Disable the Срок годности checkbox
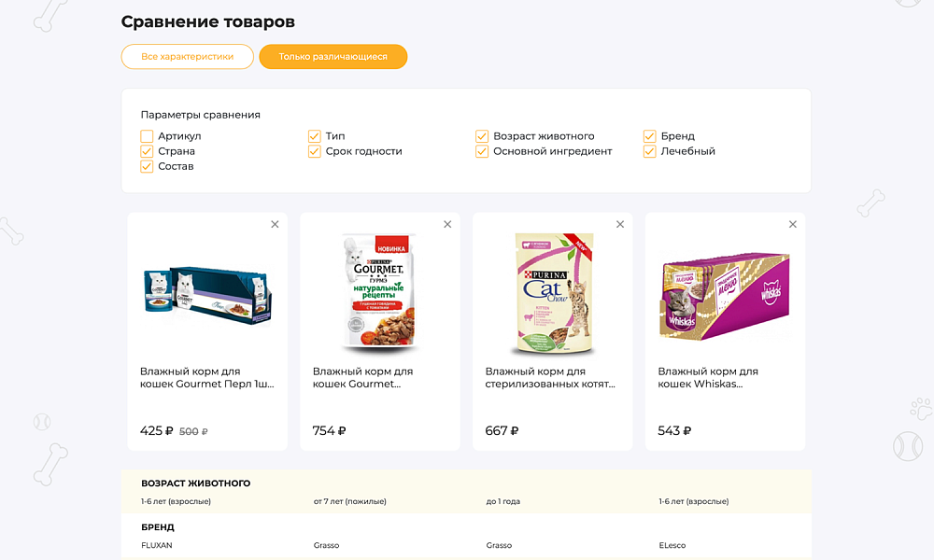The height and width of the screenshot is (560, 934). [x=315, y=151]
